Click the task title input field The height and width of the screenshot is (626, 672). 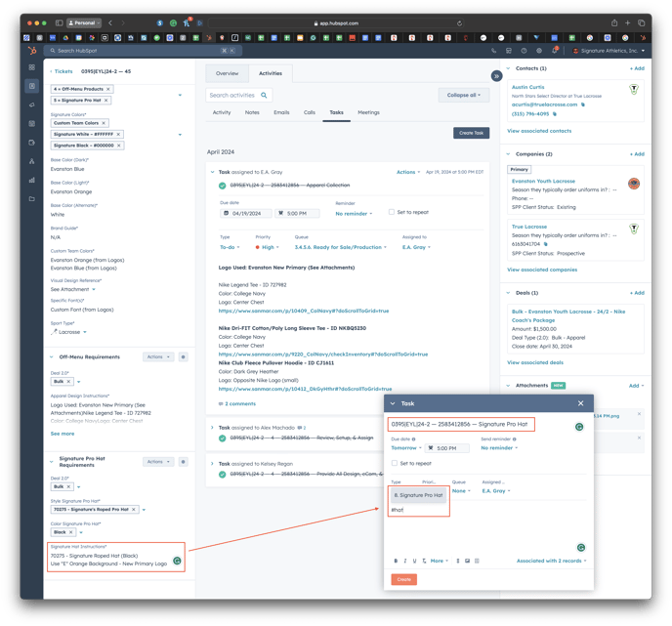(459, 424)
